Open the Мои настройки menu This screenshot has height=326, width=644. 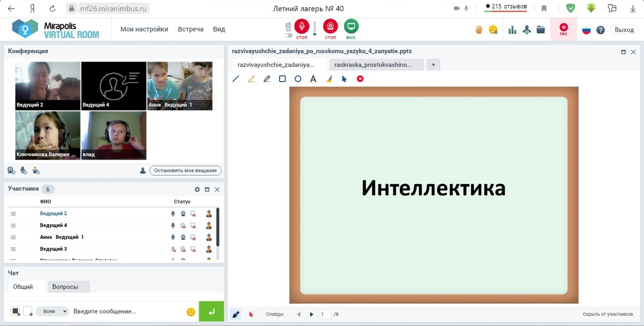144,29
